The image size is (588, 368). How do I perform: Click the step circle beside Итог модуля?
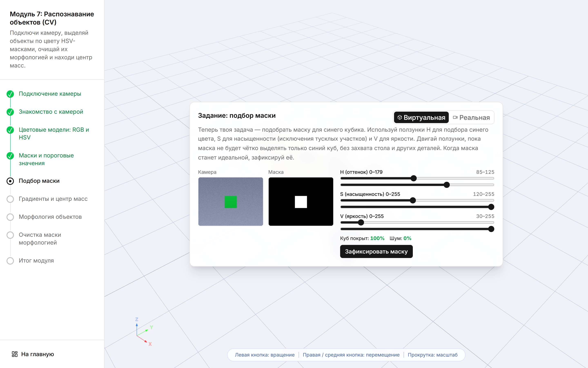10,261
